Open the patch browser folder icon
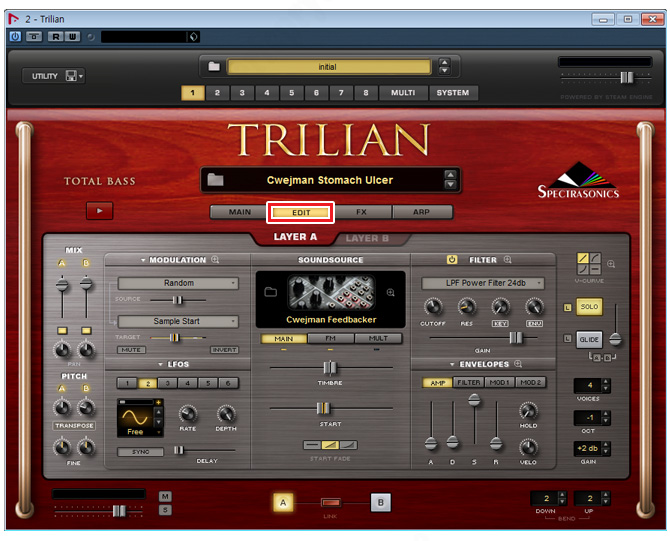The height and width of the screenshot is (541, 670). [x=215, y=179]
